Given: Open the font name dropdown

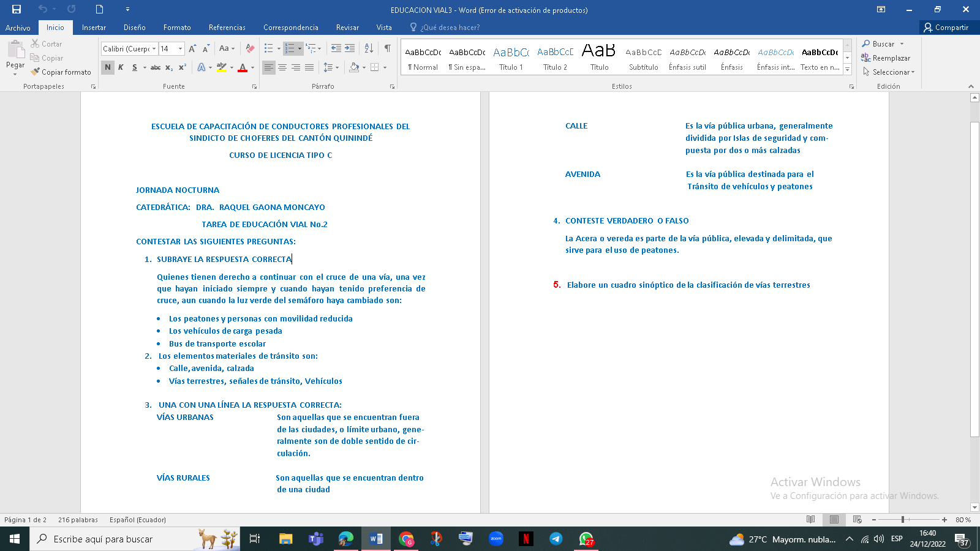Looking at the screenshot, I should coord(154,48).
